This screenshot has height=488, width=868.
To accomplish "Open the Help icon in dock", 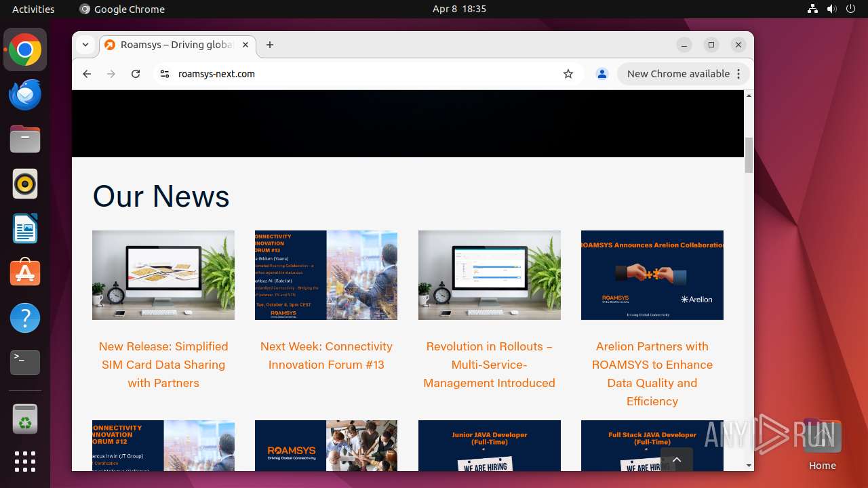I will tap(25, 319).
